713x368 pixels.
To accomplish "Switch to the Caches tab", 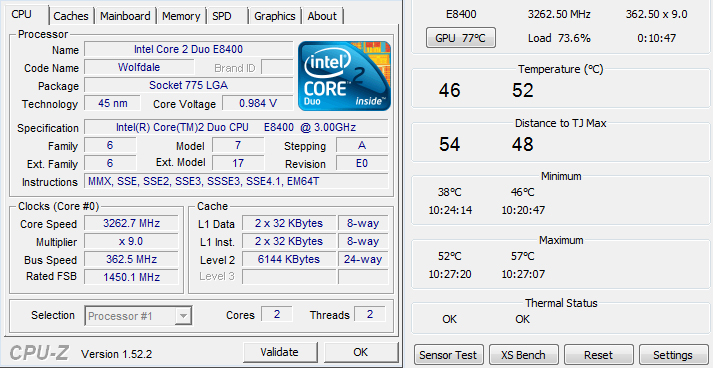I will pyautogui.click(x=71, y=16).
